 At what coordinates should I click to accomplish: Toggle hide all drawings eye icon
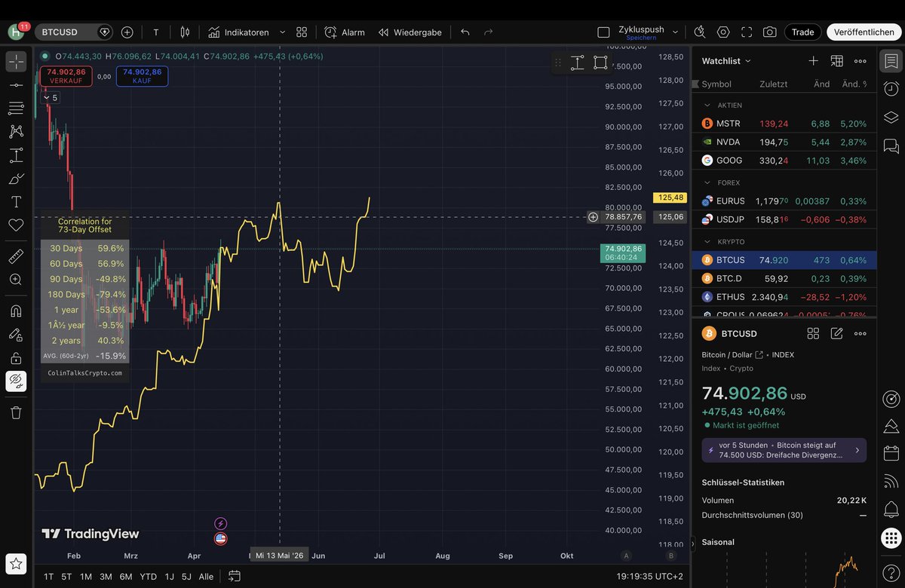(16, 381)
